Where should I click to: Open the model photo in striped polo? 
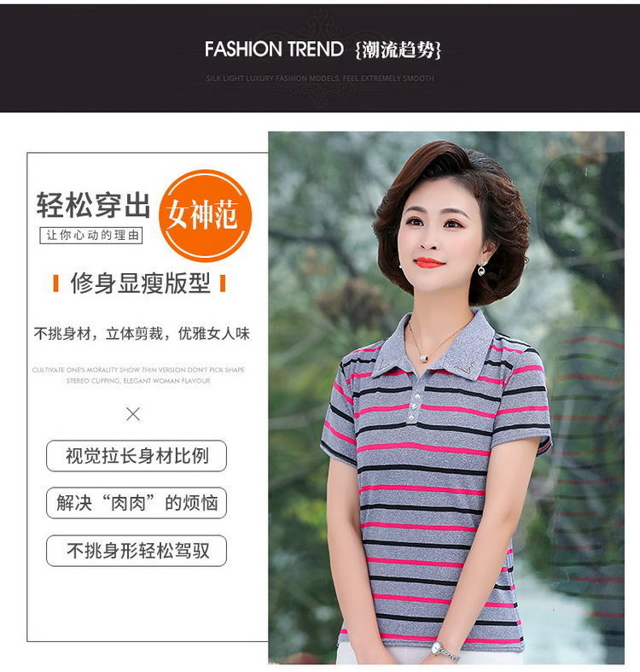(446, 398)
